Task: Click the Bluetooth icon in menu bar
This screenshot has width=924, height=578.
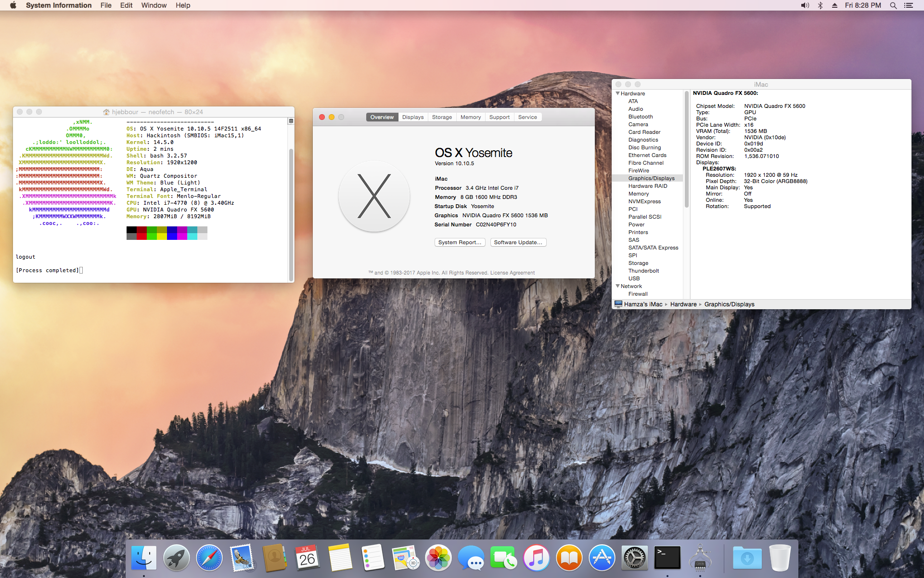Action: tap(820, 5)
